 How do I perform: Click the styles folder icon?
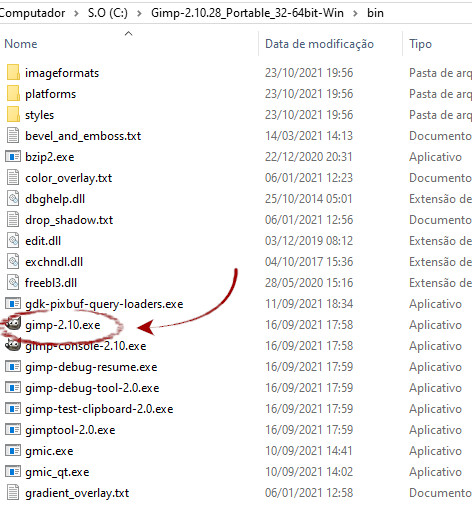coord(13,115)
